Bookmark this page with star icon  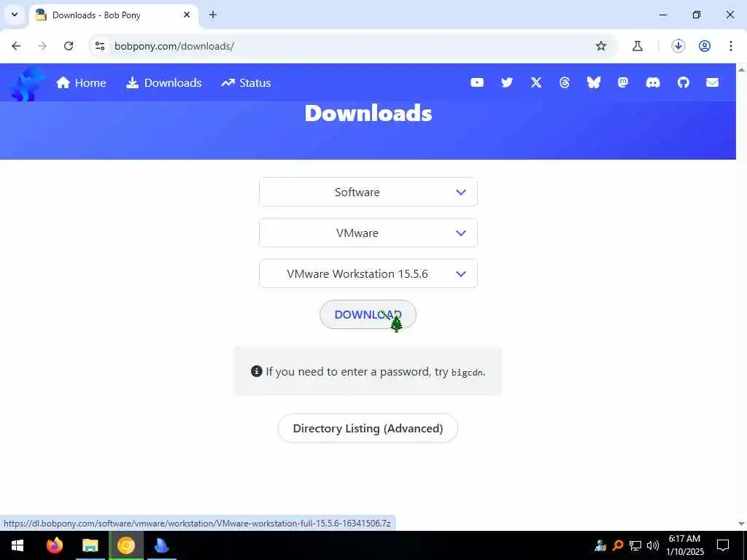click(x=601, y=46)
